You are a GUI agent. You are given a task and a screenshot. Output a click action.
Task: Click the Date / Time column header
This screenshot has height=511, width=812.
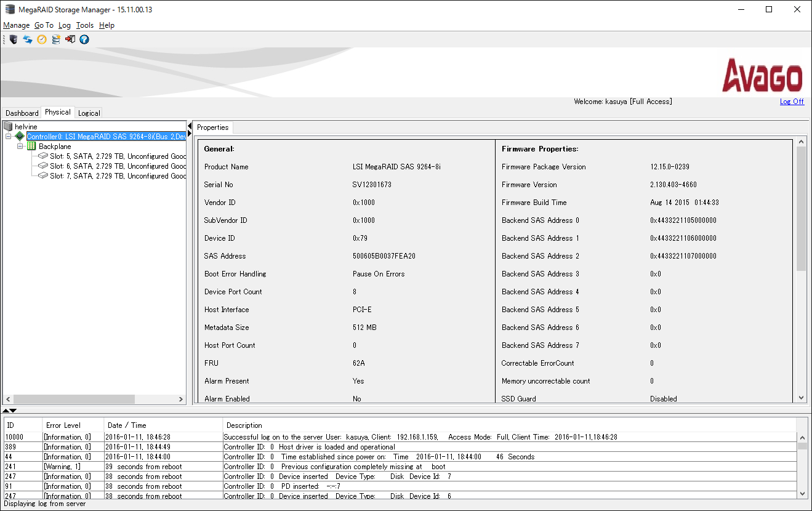tap(163, 425)
